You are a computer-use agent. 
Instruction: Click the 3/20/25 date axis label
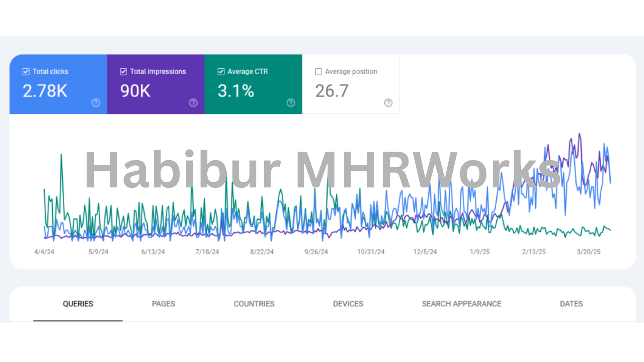588,252
